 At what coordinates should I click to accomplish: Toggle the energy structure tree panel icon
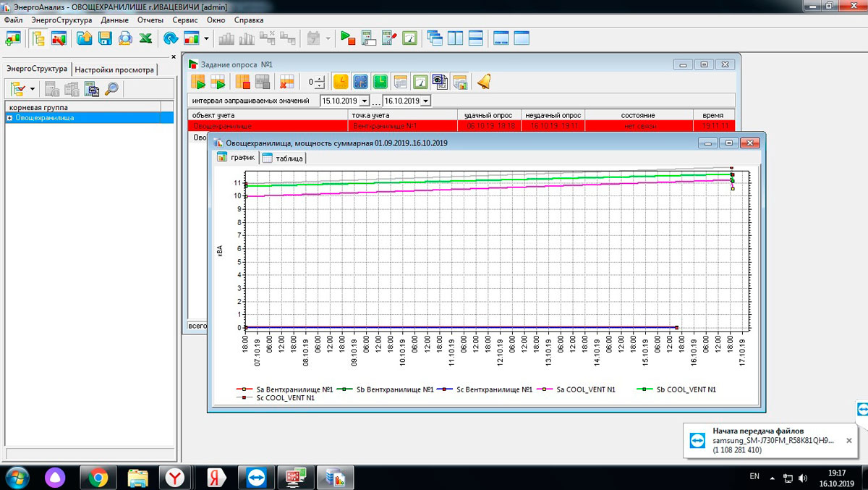(x=38, y=38)
